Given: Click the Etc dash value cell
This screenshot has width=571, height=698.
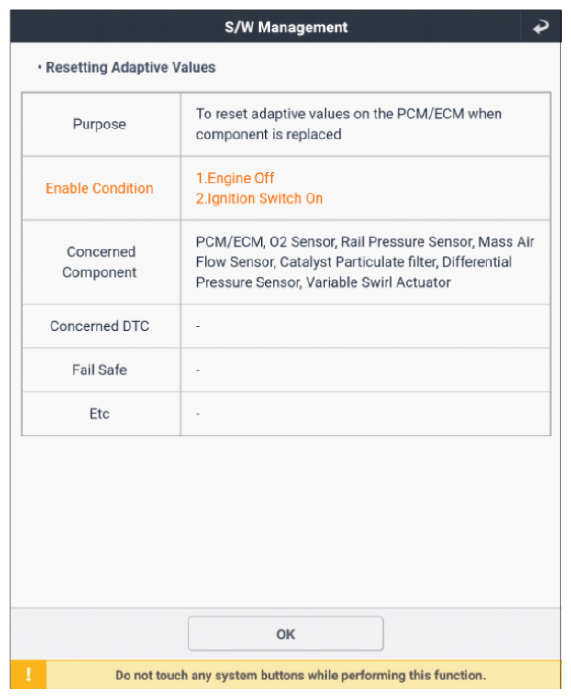Looking at the screenshot, I should 366,414.
